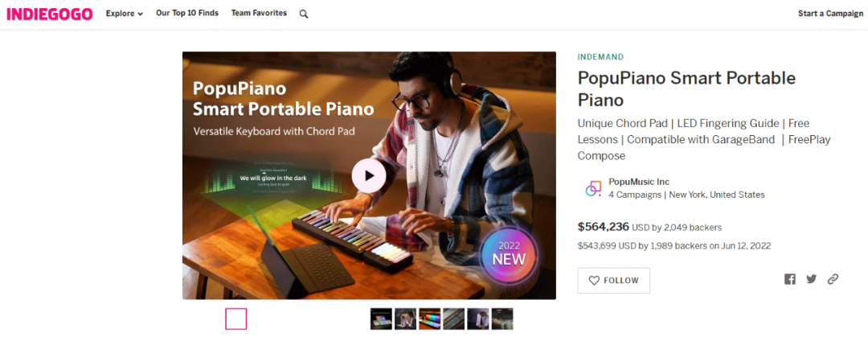Click the heart icon in Follow button
This screenshot has height=341, width=868.
594,281
